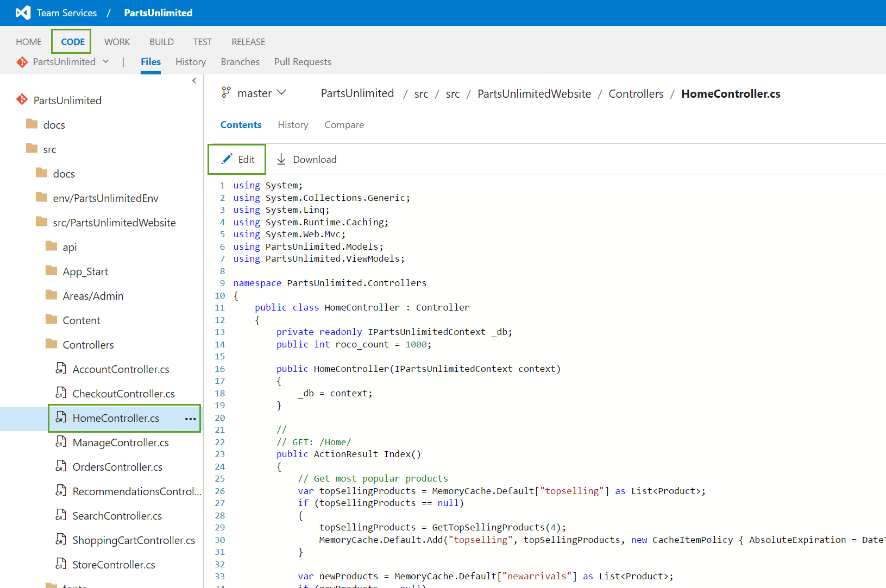Image resolution: width=886 pixels, height=588 pixels.
Task: Click the top-level docs folder icon
Action: [32, 124]
